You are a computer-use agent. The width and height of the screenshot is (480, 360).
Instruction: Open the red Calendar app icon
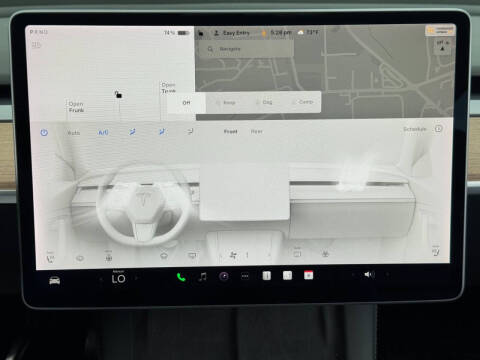308,275
